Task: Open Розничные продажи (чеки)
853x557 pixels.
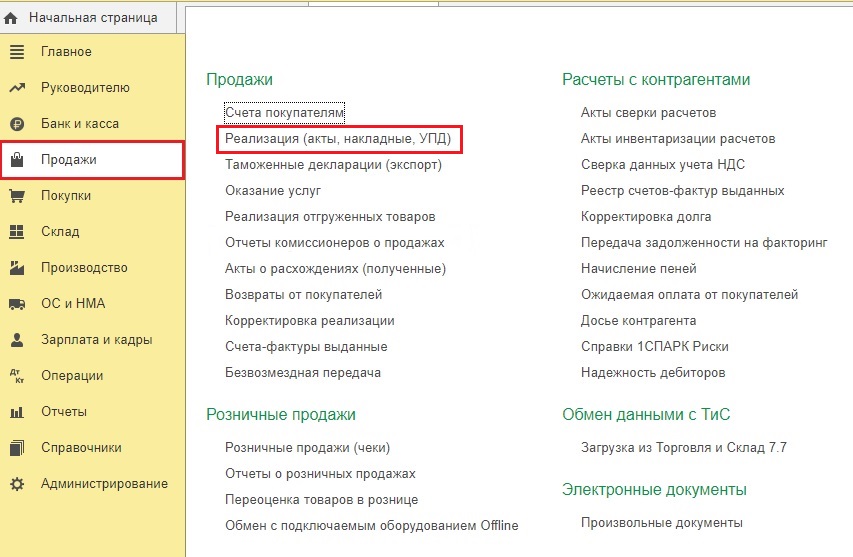Action: click(x=307, y=448)
